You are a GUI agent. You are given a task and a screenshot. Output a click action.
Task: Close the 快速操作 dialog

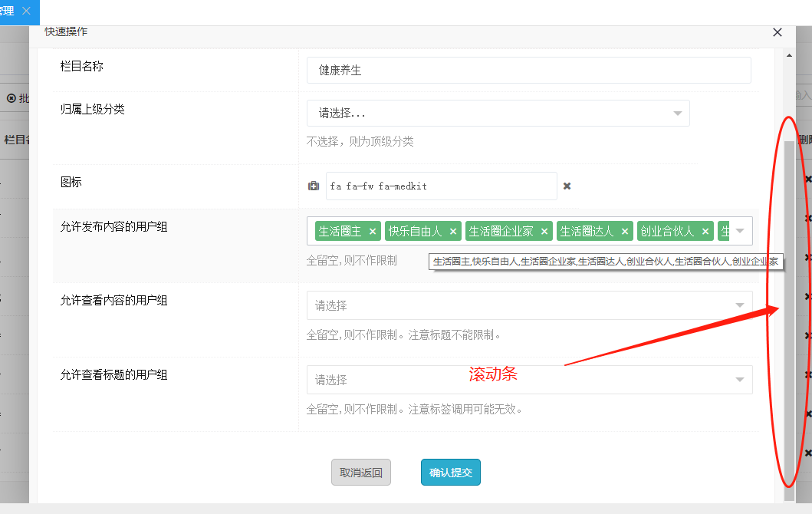click(x=777, y=32)
